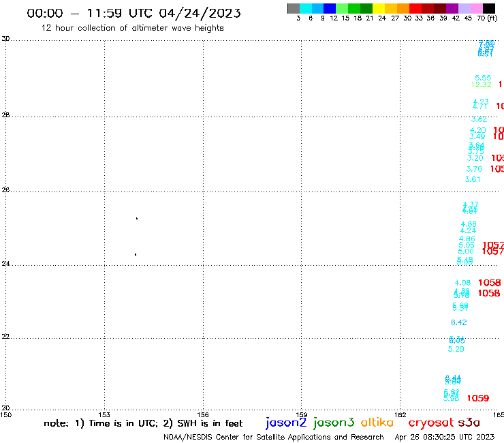Pick the bright red swatch in the color bar

coord(415,8)
